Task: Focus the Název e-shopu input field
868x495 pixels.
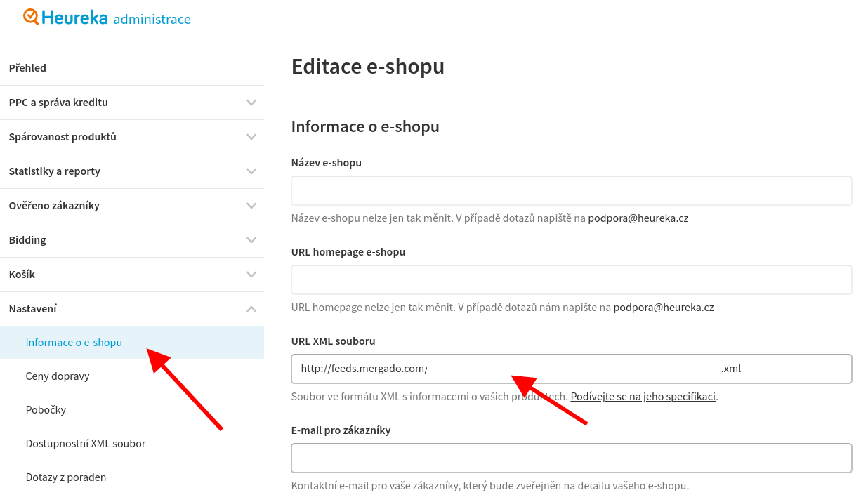Action: pyautogui.click(x=572, y=191)
